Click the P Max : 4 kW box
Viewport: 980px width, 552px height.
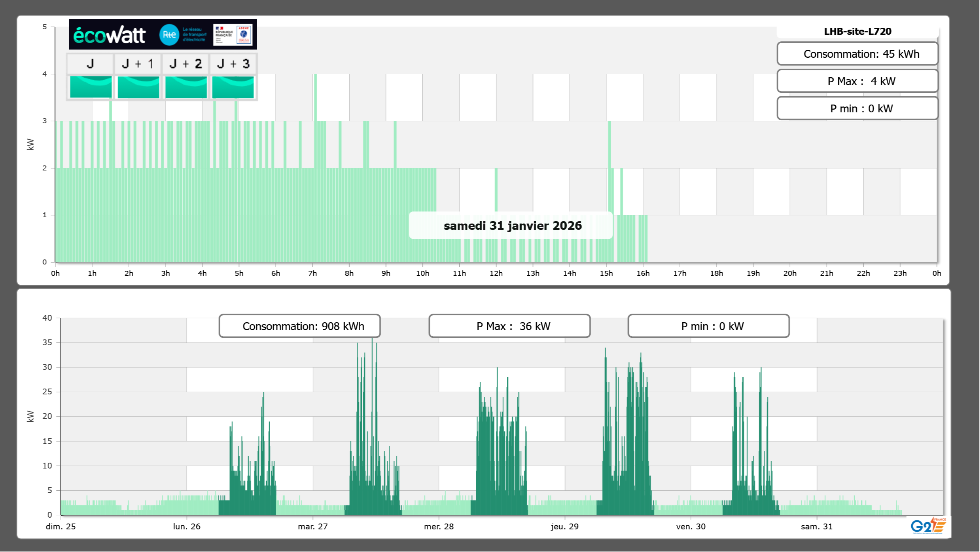click(x=857, y=81)
